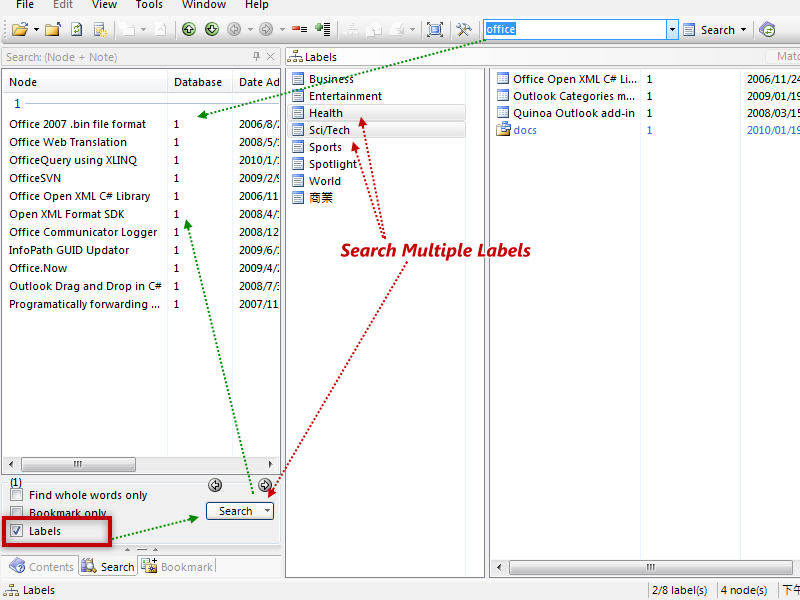The width and height of the screenshot is (800, 600).
Task: Select 'Open XML Format SDK' result
Action: (67, 214)
